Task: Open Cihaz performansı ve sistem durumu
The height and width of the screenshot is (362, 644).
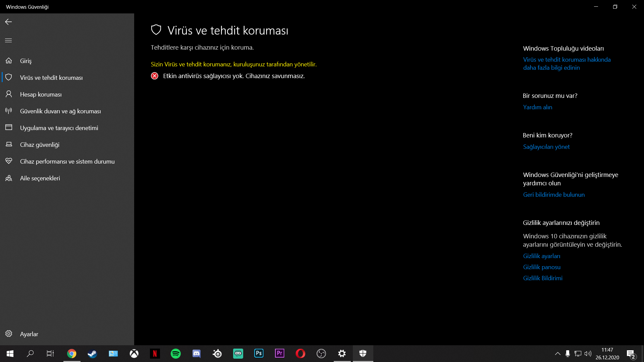Action: coord(67,162)
